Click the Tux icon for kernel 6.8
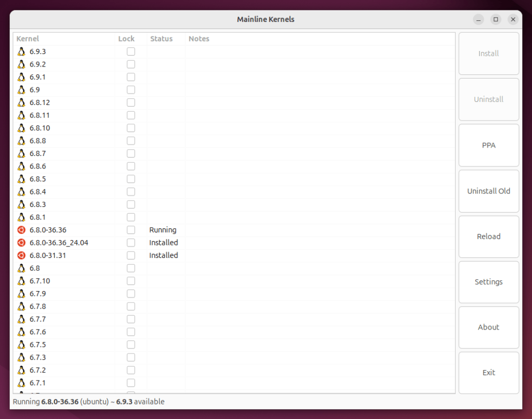 tap(21, 268)
